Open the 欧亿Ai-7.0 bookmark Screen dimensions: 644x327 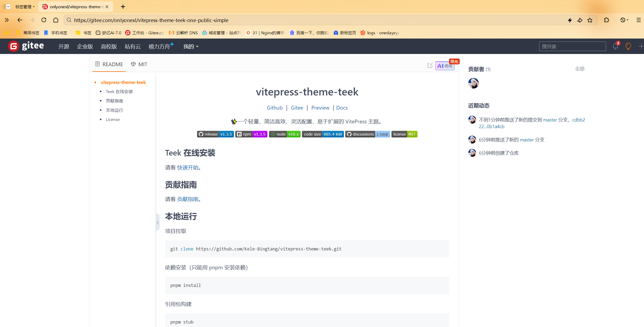(x=109, y=33)
